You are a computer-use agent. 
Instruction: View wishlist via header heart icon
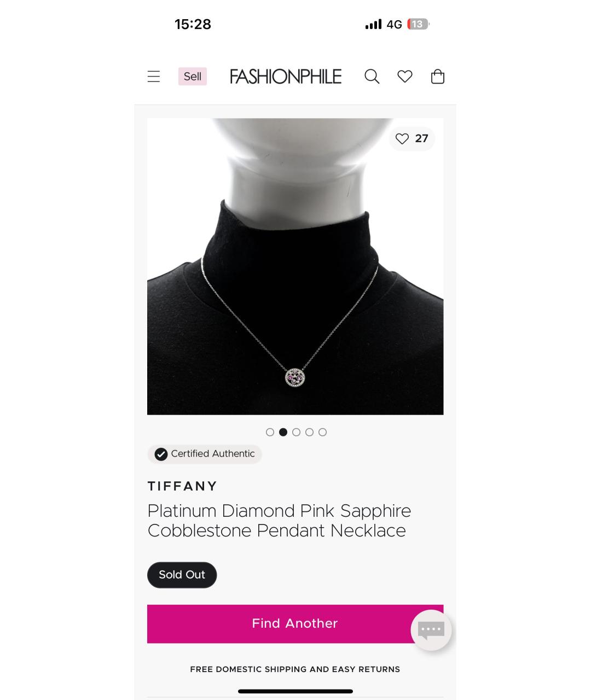tap(405, 77)
